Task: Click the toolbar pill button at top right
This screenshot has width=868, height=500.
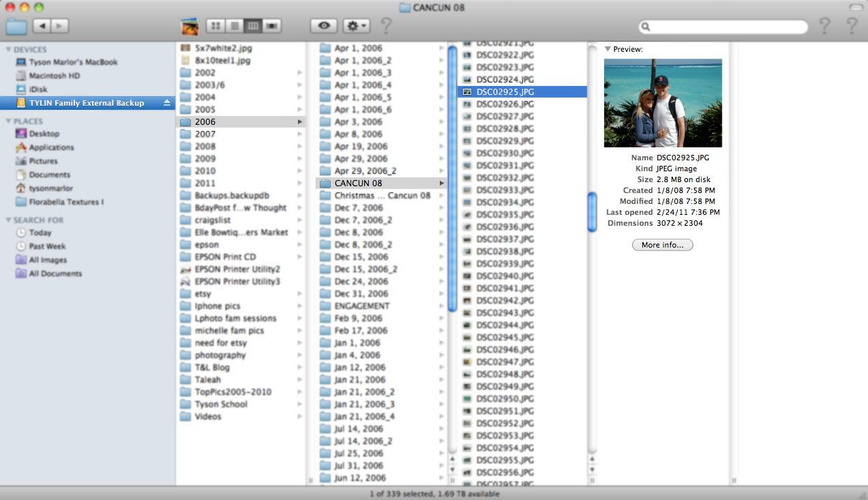Action: (855, 6)
